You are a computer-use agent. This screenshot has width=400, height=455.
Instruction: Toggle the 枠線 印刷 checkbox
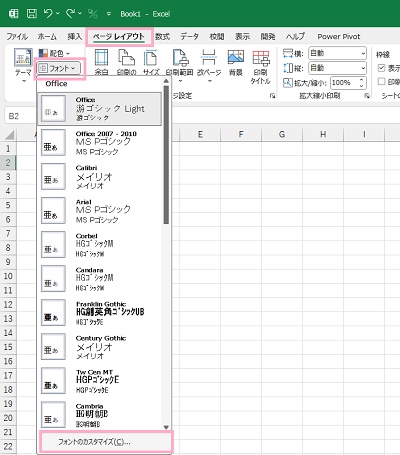coord(382,81)
